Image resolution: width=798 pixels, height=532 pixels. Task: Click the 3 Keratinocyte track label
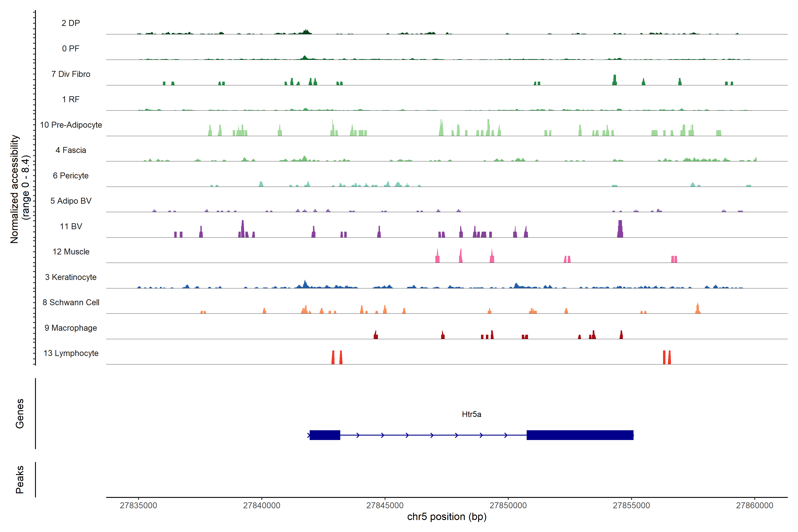pos(71,277)
